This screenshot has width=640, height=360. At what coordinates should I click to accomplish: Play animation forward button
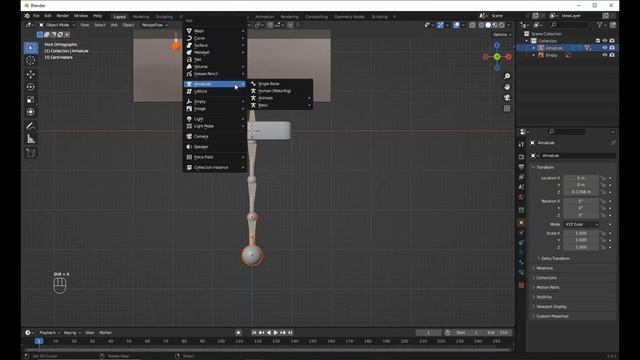point(276,333)
